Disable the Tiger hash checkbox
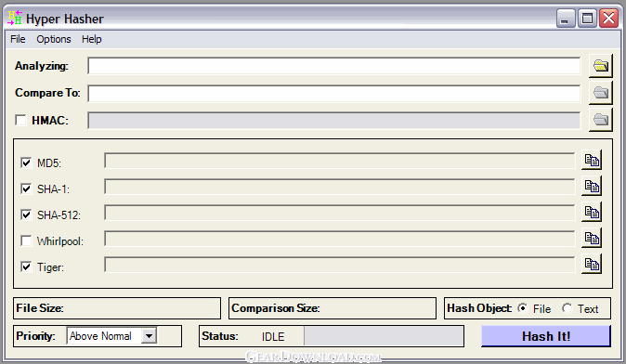 click(x=26, y=266)
